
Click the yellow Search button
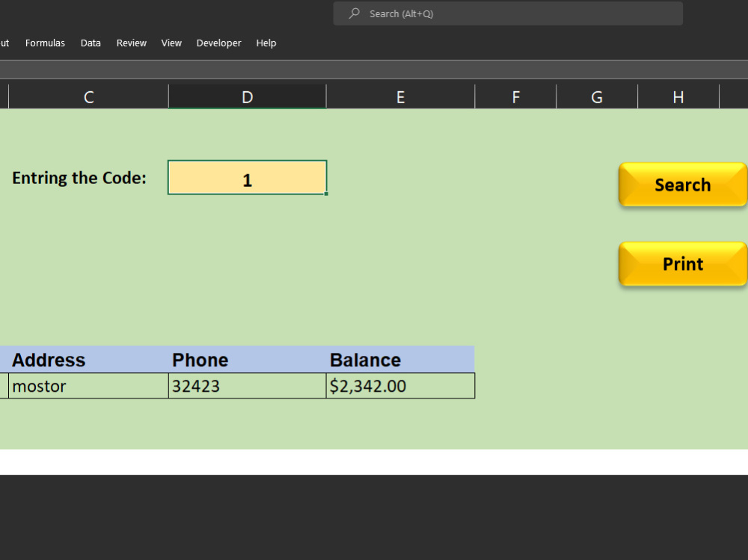(x=683, y=185)
